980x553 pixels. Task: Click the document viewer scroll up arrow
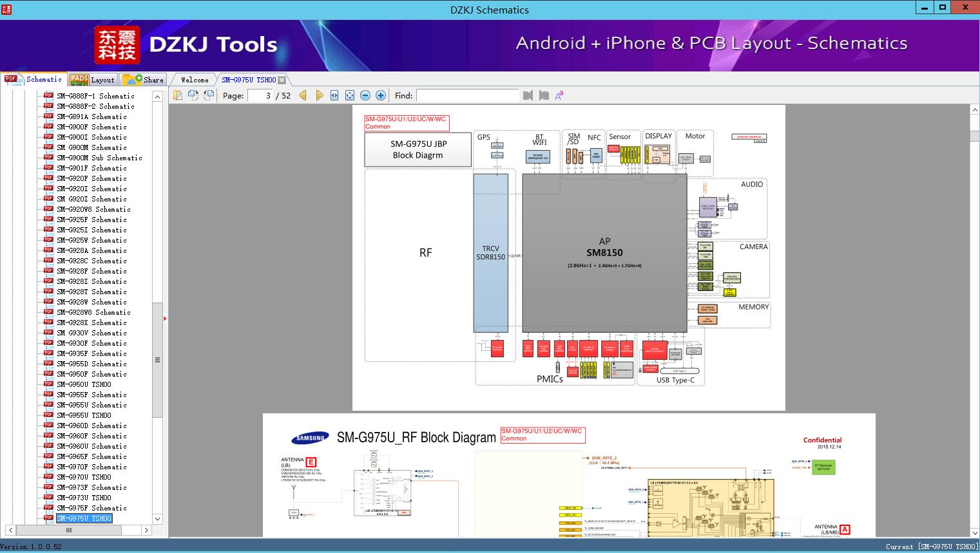point(974,110)
